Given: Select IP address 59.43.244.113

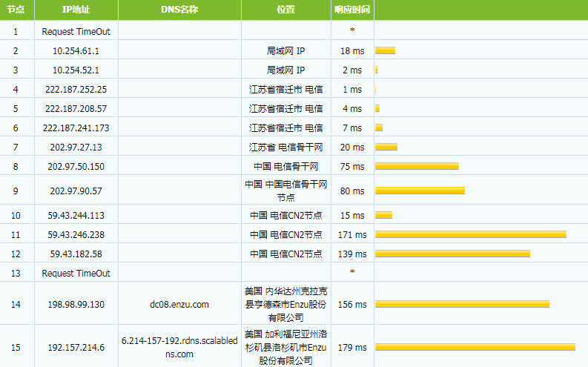Looking at the screenshot, I should pos(76,216).
